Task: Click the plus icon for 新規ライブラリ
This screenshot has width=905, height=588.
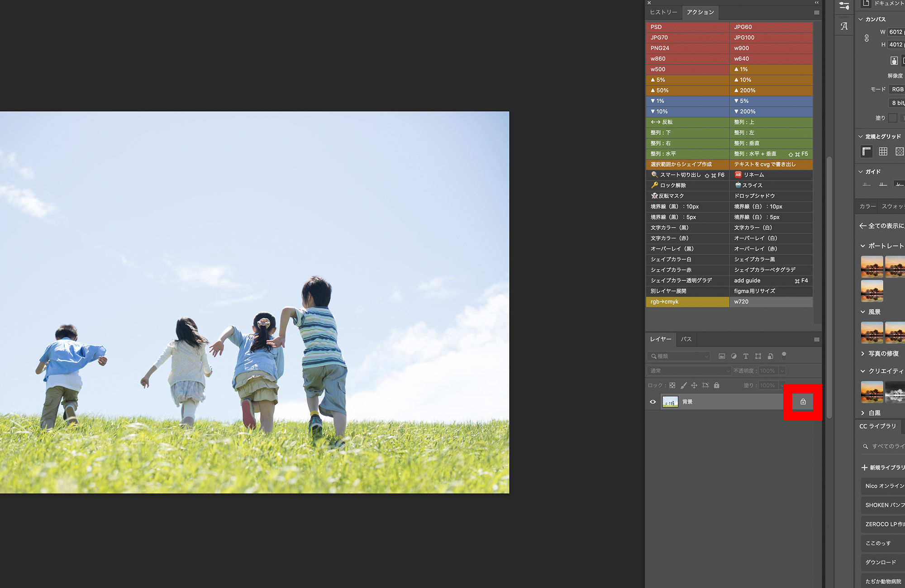Action: click(x=864, y=467)
